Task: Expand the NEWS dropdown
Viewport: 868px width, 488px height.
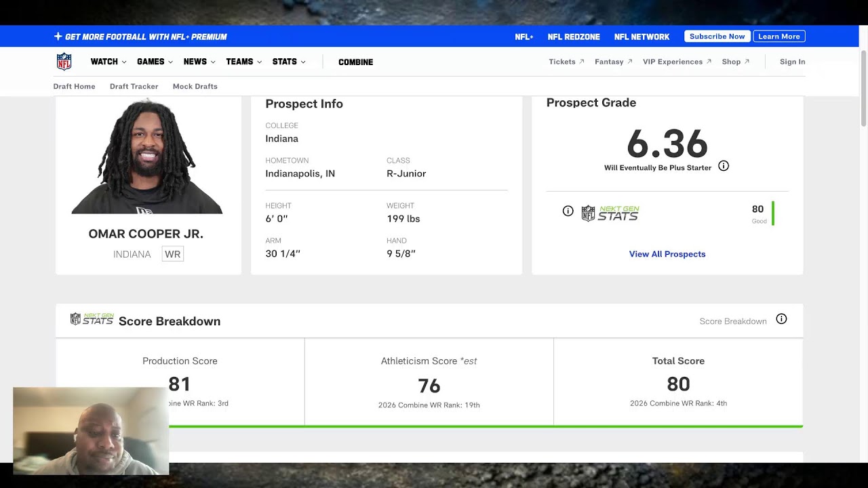Action: point(199,62)
